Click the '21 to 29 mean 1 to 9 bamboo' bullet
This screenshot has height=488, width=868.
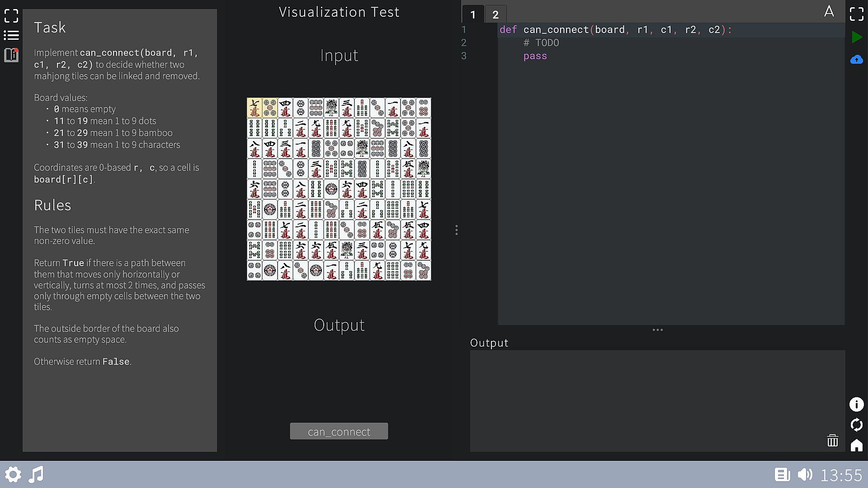[113, 132]
